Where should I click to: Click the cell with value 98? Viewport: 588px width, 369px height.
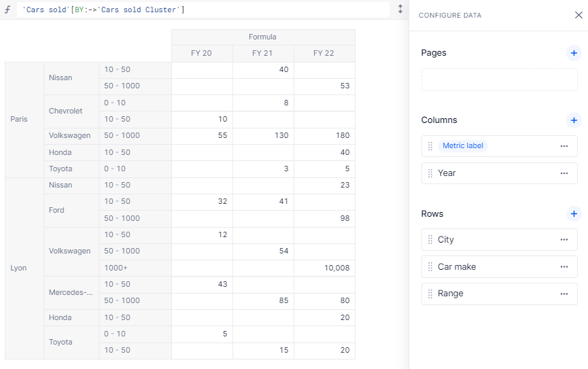coord(324,219)
